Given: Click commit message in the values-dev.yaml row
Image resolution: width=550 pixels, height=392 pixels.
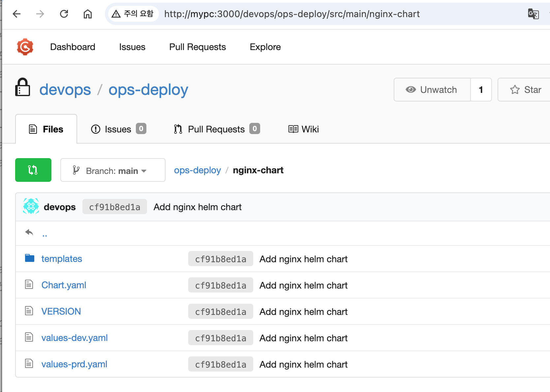Looking at the screenshot, I should 303,338.
